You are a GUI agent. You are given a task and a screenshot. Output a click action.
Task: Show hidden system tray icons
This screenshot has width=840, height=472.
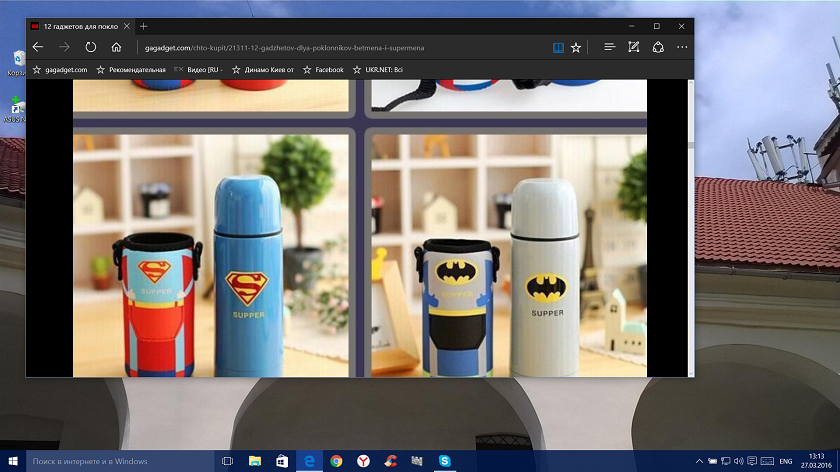(699, 461)
